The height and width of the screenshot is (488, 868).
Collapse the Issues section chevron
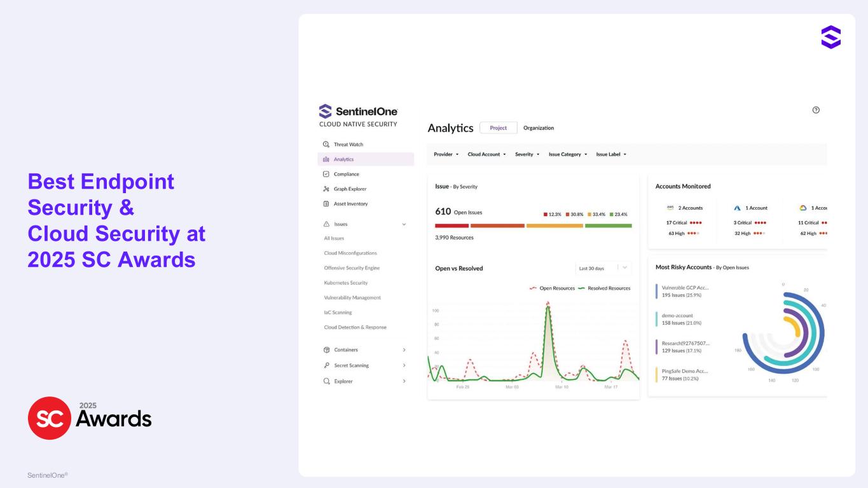404,224
